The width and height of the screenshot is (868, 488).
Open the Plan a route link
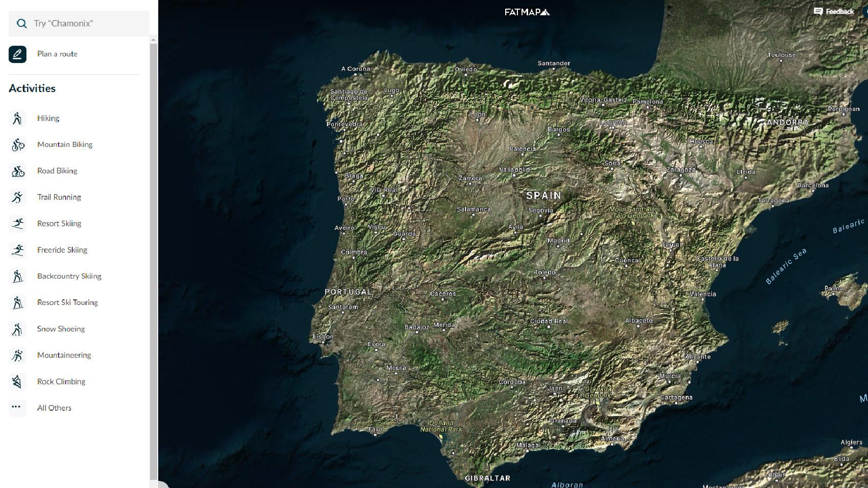(57, 54)
